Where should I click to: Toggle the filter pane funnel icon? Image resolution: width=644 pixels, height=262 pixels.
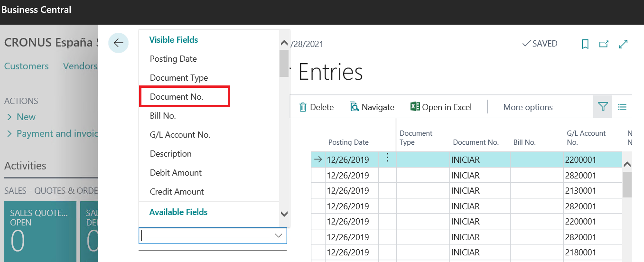pyautogui.click(x=603, y=107)
